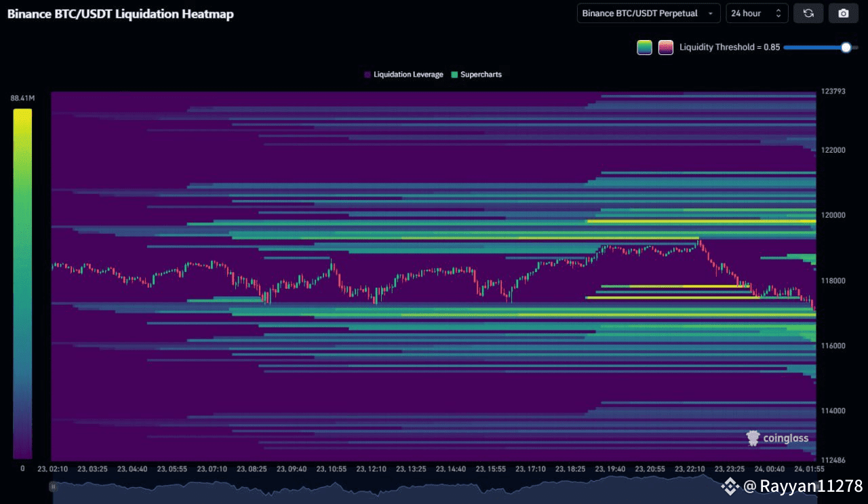Click the '23, 09:40' time axis label
Image resolution: width=868 pixels, height=504 pixels.
point(292,469)
